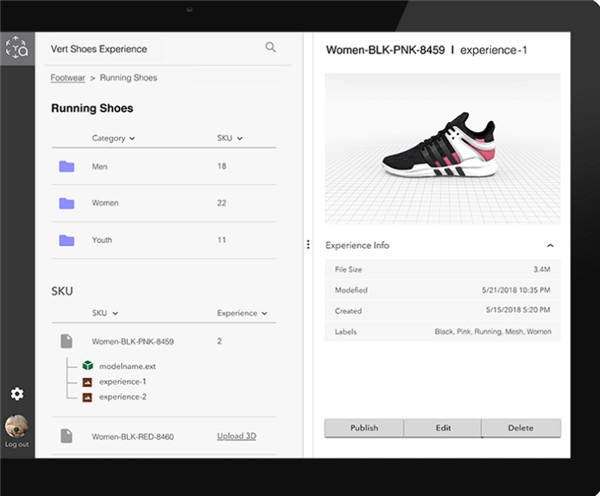The width and height of the screenshot is (600, 496).
Task: Select experience-1 in the SKU tree
Action: tap(122, 381)
